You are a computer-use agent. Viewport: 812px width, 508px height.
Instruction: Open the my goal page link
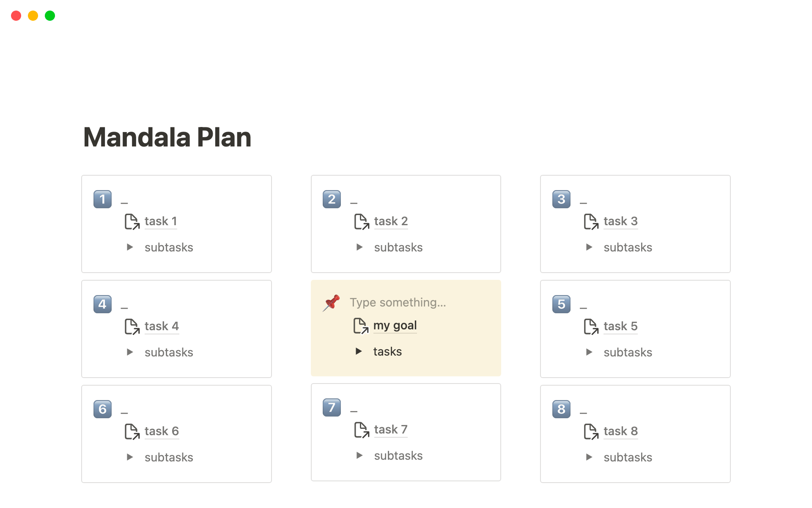[x=395, y=326]
